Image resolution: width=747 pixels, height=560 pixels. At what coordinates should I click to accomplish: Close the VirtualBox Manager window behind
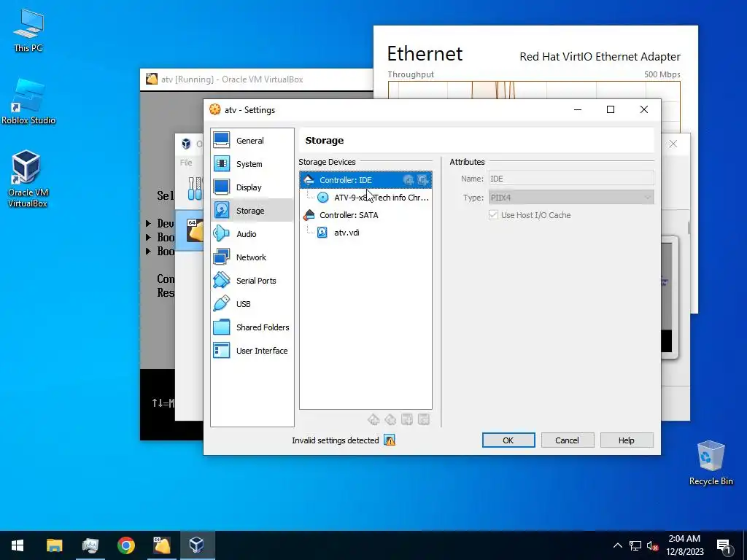pyautogui.click(x=673, y=144)
